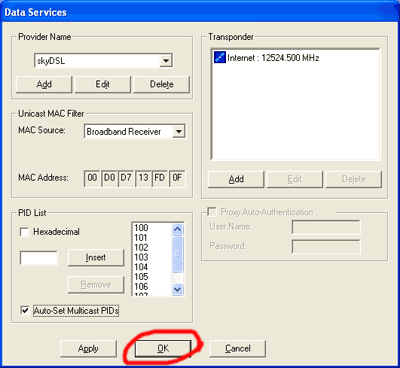Screen dimensions: 400x368
Task: Select the MAC Address field containing FD
Action: 160,179
